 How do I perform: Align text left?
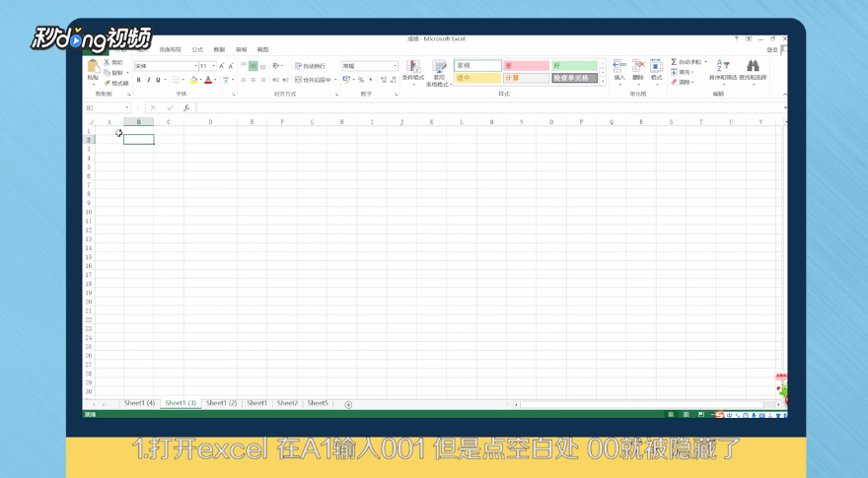click(244, 80)
